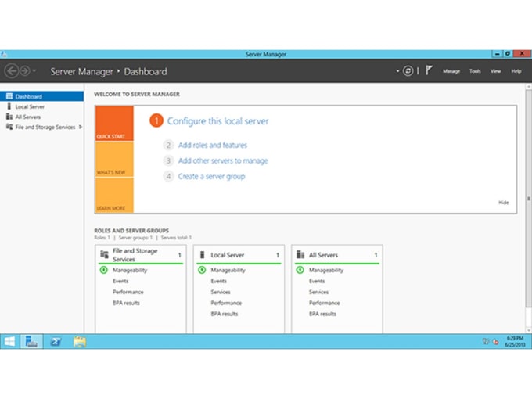This screenshot has width=532, height=399.
Task: Open the Manage menu
Action: click(x=451, y=71)
